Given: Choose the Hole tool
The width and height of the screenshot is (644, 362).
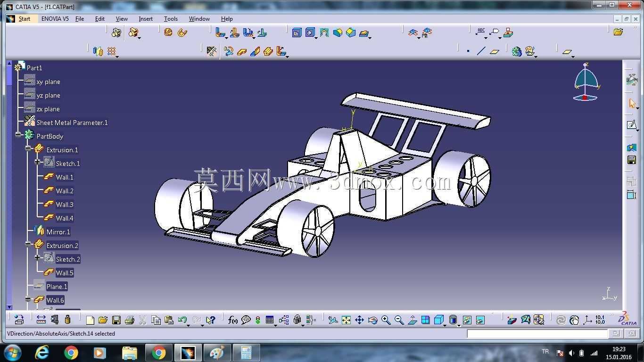Looking at the screenshot, I should (x=310, y=33).
